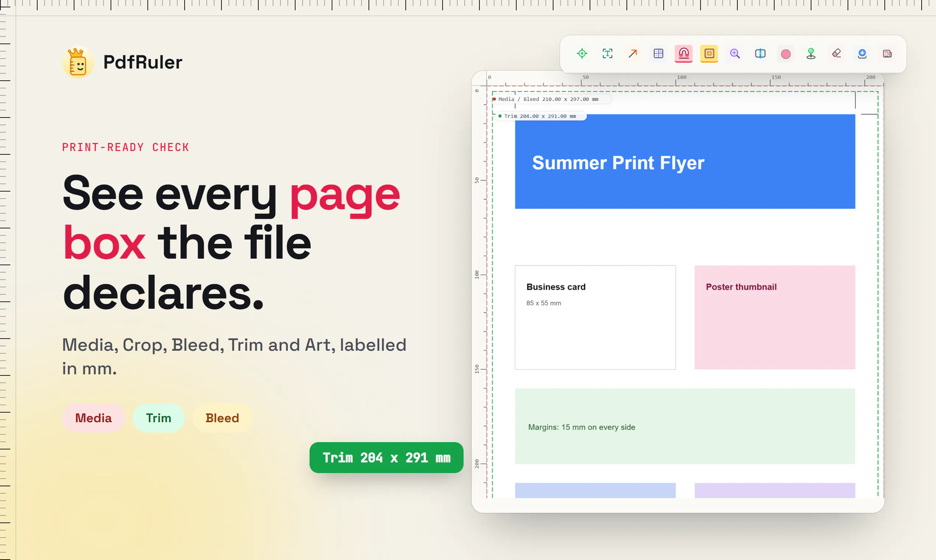This screenshot has width=936, height=560.
Task: Click the download export icon
Action: click(862, 53)
